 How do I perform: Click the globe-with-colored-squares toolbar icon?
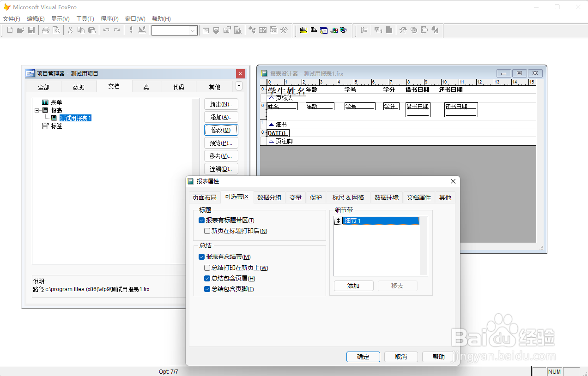tap(334, 30)
